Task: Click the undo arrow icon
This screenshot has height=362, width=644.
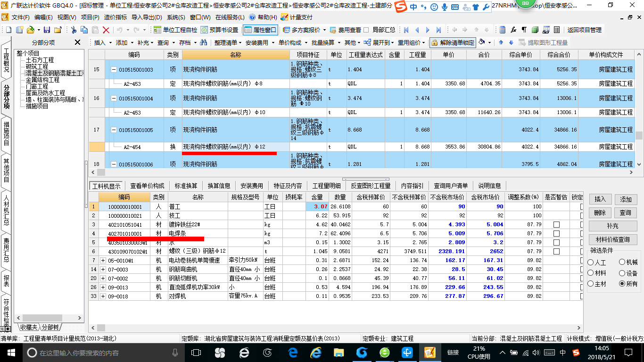Action: point(119,30)
